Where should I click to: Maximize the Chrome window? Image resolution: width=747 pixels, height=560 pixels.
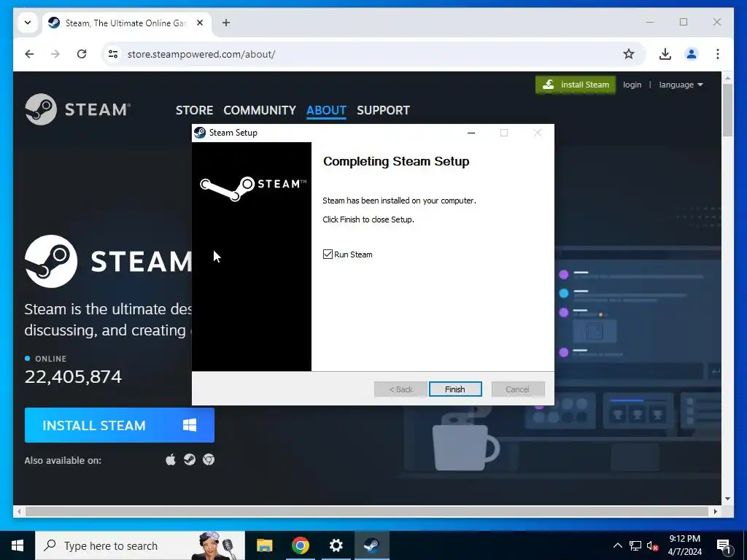684,22
